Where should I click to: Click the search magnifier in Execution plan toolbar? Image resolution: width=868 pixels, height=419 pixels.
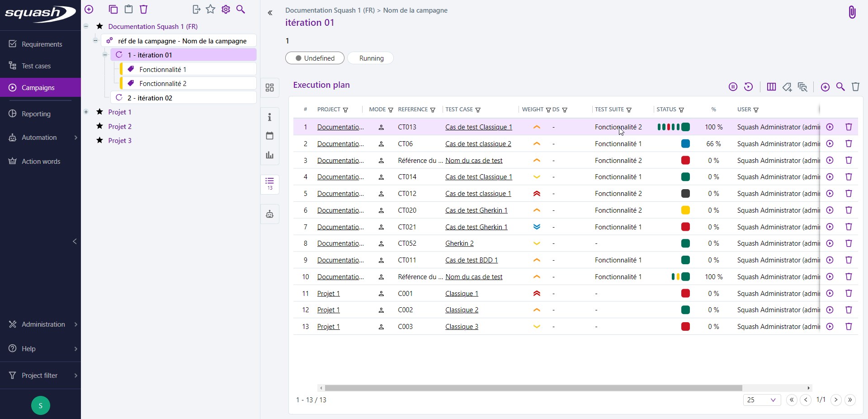coord(840,87)
